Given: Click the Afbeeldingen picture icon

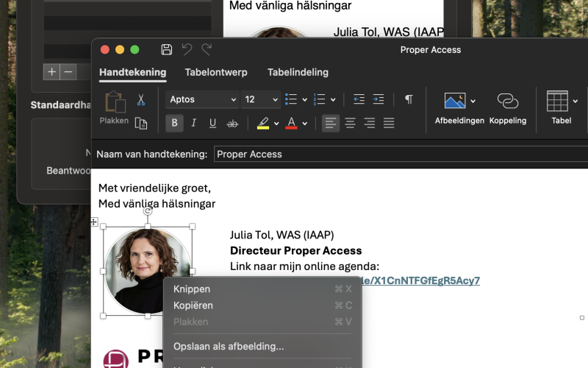Looking at the screenshot, I should 455,101.
